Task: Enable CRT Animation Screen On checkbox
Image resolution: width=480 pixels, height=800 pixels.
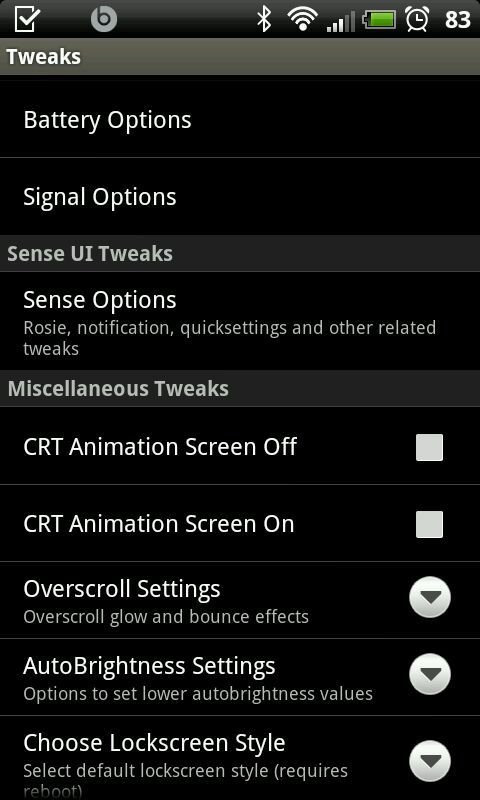Action: pos(429,524)
